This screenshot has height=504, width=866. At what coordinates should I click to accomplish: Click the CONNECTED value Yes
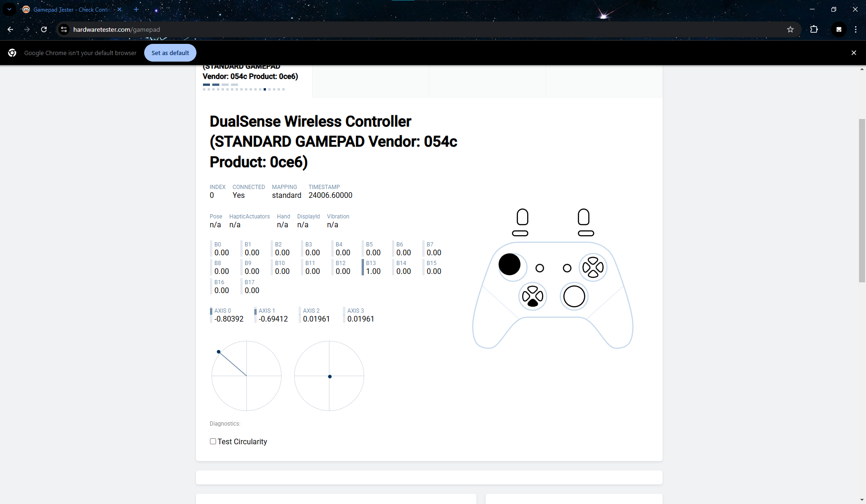238,195
